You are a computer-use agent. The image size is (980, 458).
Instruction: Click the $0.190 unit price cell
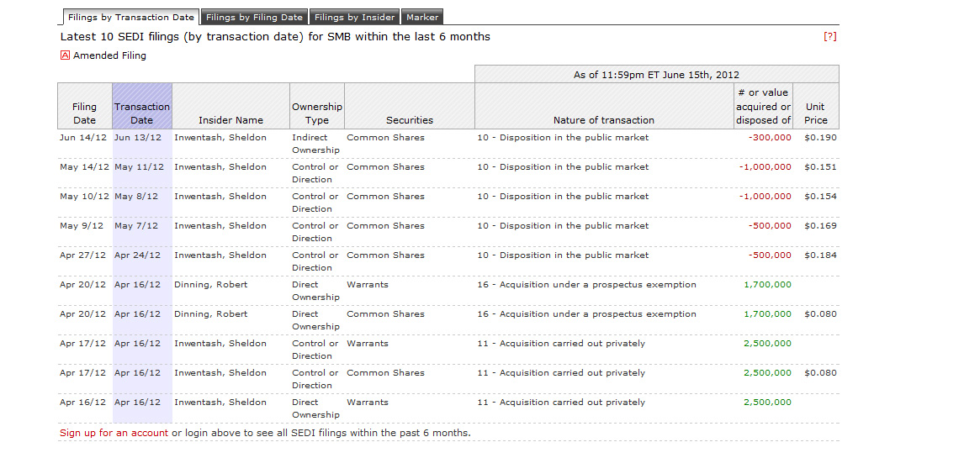coord(820,138)
